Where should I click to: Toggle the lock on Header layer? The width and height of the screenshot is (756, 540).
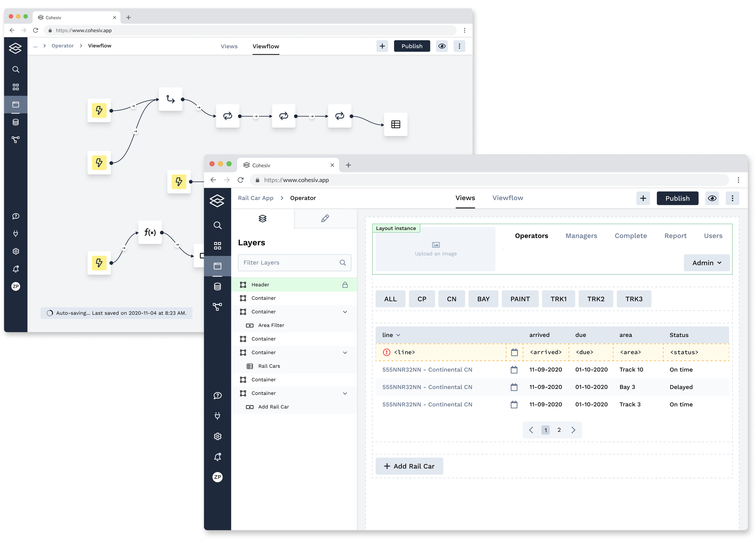345,285
